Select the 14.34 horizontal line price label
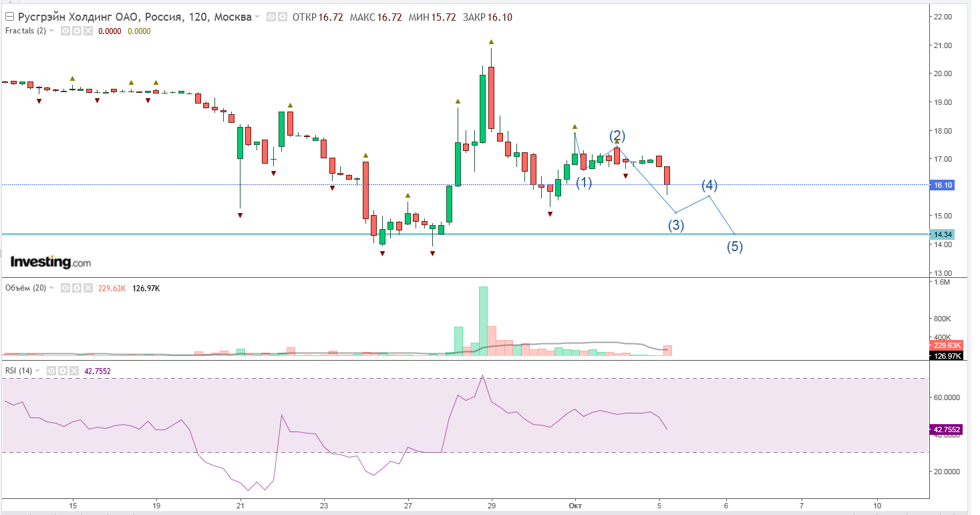This screenshot has width=980, height=515. pos(943,234)
